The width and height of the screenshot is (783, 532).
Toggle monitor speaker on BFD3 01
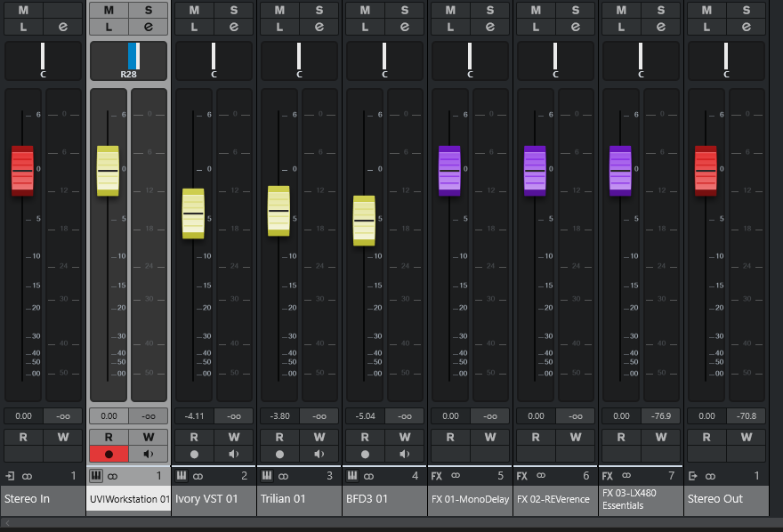[405, 454]
